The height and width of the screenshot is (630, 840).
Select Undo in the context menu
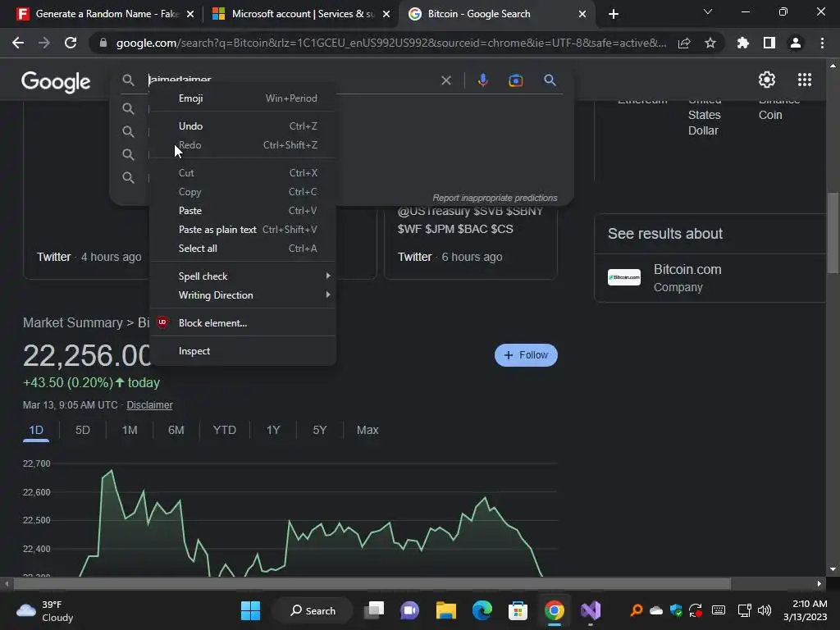tap(243, 126)
